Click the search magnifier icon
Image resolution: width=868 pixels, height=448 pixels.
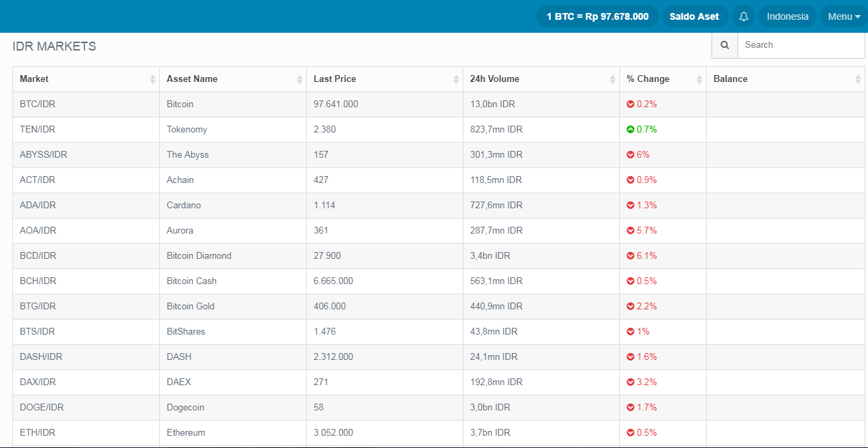point(724,45)
